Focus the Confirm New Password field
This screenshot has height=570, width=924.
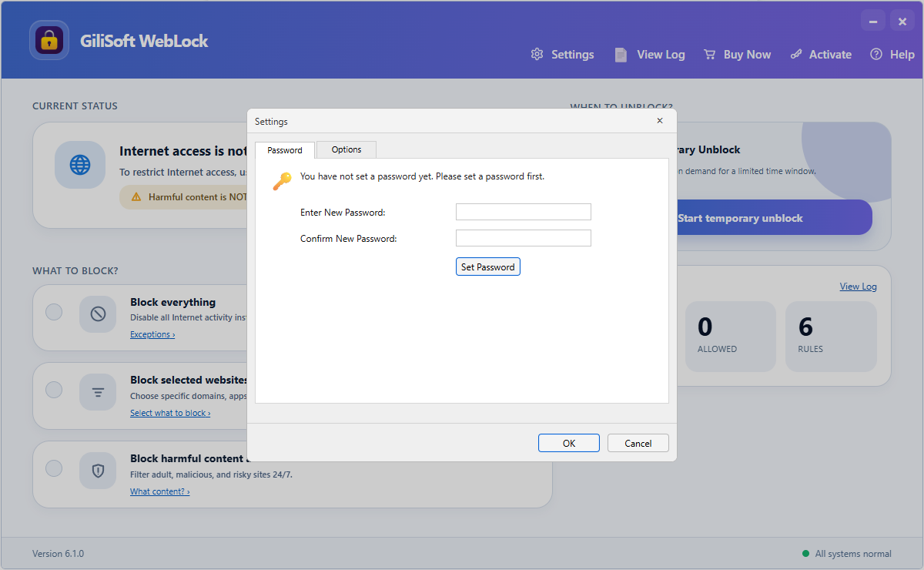524,238
